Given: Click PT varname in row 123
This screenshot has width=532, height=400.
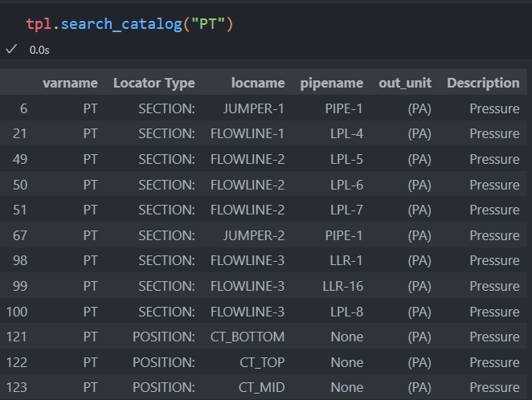Looking at the screenshot, I should coord(90,387).
